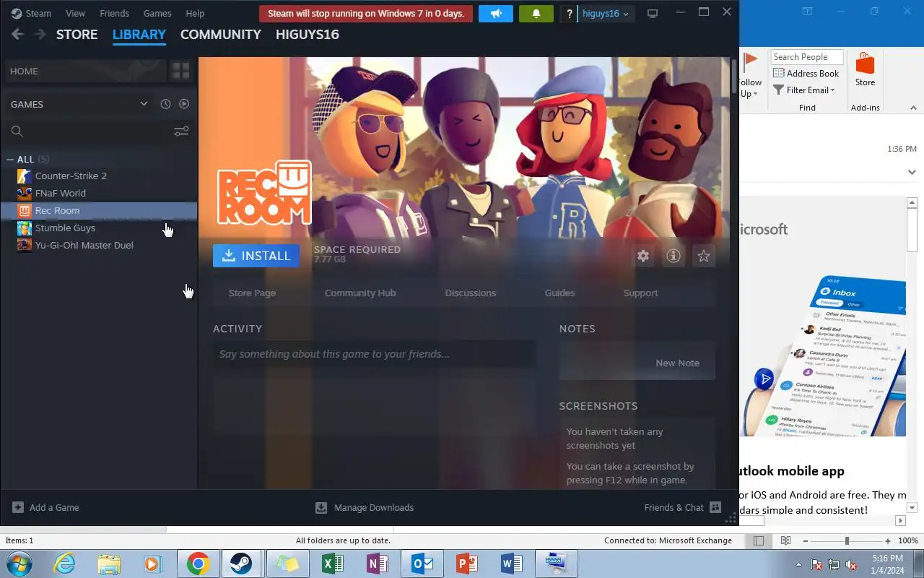Open advanced library filter options icon

point(181,131)
